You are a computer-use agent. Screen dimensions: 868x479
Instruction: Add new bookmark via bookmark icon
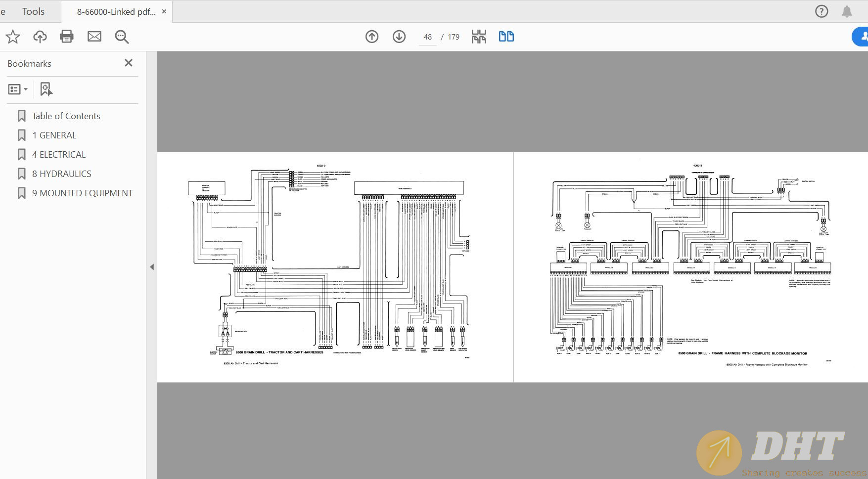tap(46, 89)
